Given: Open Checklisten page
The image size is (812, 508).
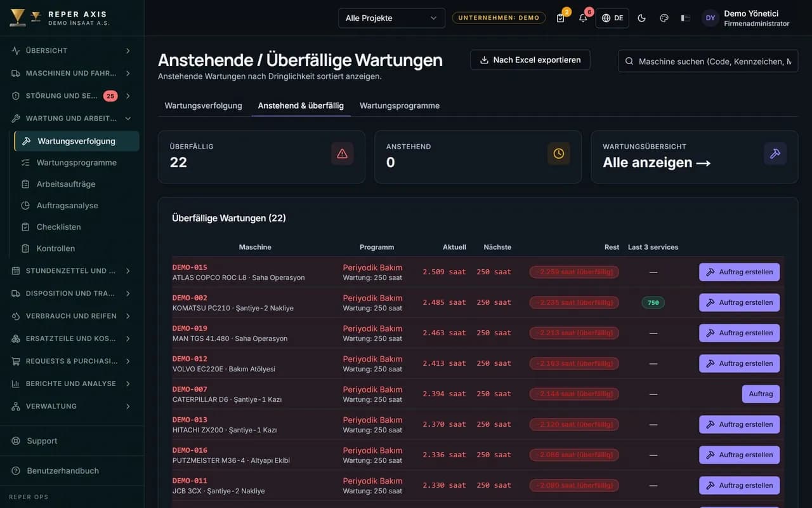Looking at the screenshot, I should coord(77,227).
